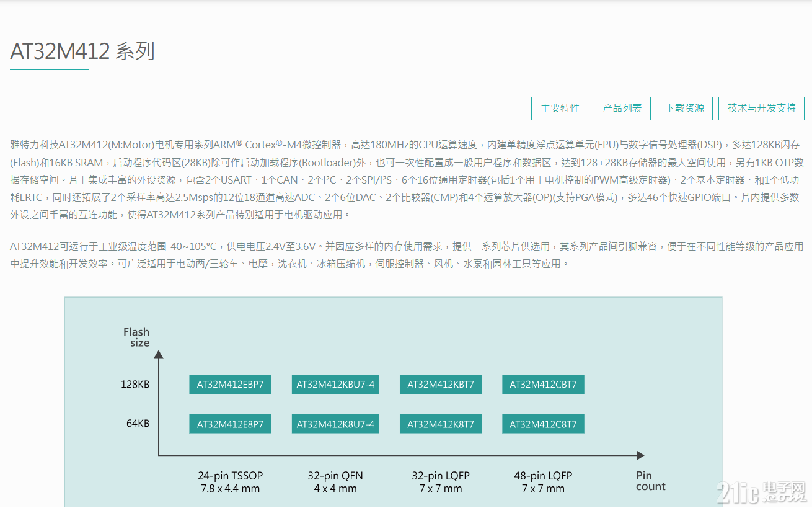The image size is (812, 508).
Task: Choose the AT32M412E8P7 64KB part
Action: 231,424
